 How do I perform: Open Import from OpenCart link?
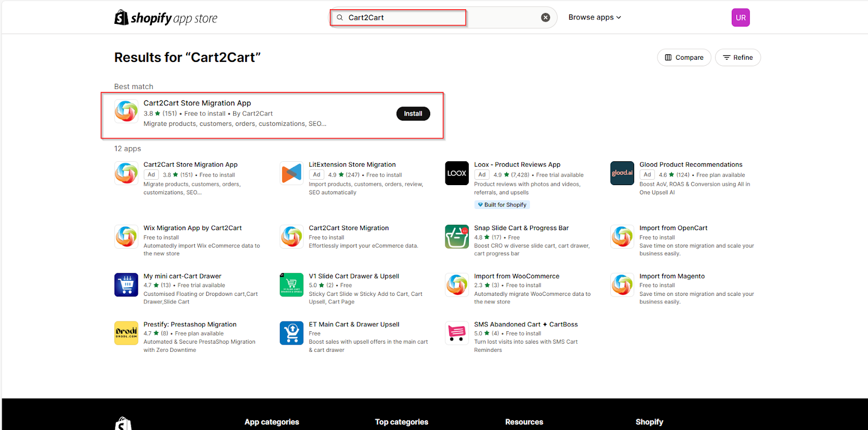[x=673, y=228]
